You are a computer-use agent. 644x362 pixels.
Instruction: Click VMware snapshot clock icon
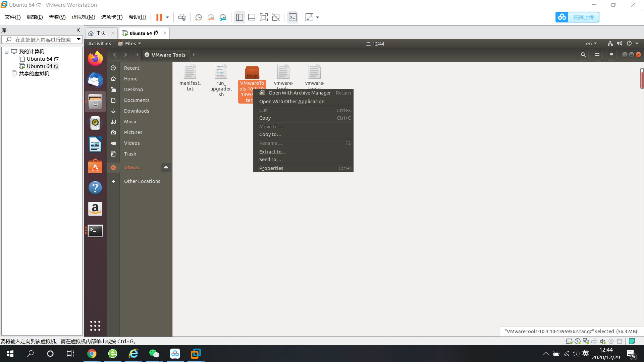coord(199,17)
